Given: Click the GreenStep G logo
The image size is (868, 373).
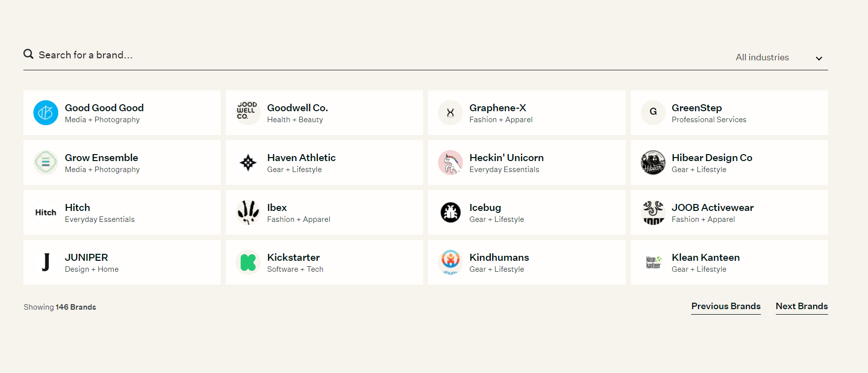Looking at the screenshot, I should tap(653, 113).
